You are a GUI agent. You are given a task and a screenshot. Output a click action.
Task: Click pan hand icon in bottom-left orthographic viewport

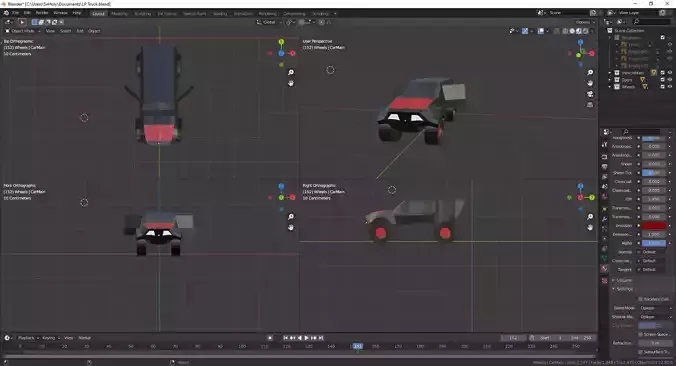click(x=291, y=227)
